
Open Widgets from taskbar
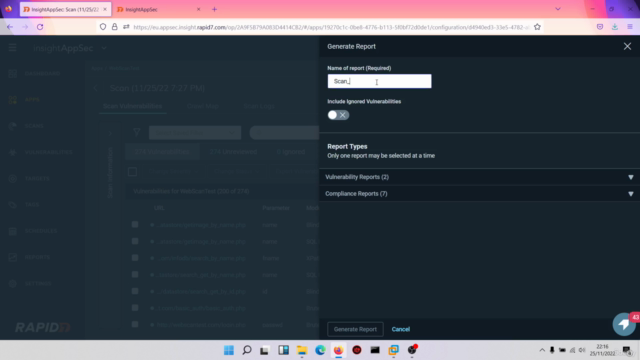click(283, 350)
